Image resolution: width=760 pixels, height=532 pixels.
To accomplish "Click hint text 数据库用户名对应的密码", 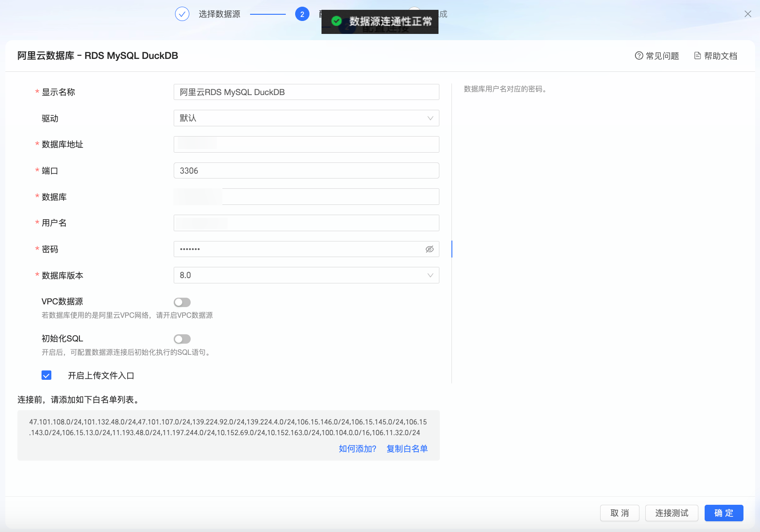I will (x=505, y=89).
